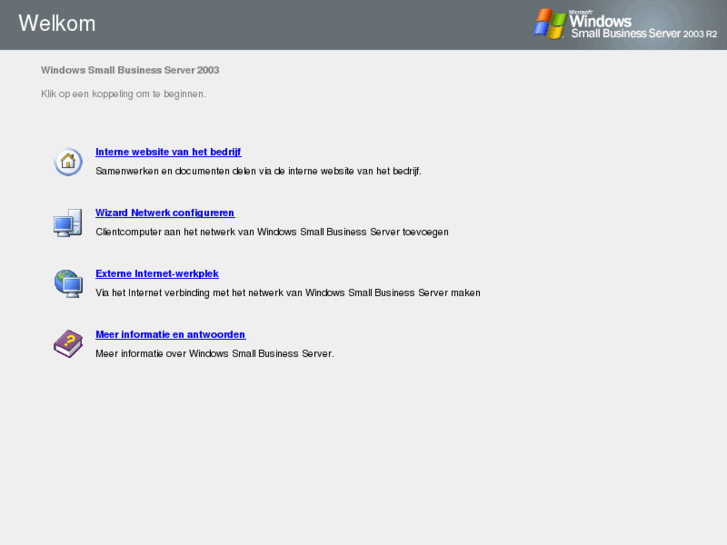Click the 'Via het Internet verbinding' description
The width and height of the screenshot is (727, 545).
287,293
